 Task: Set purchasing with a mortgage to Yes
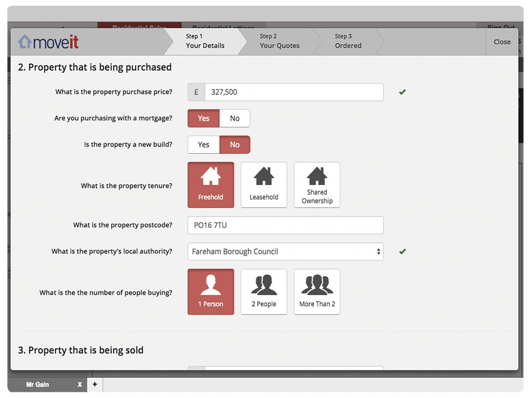point(204,118)
